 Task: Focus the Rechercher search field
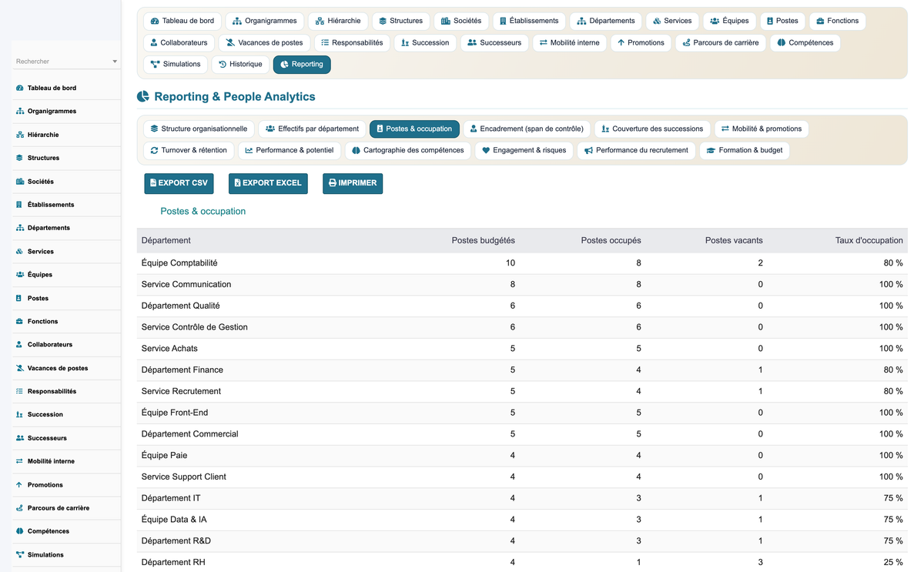[x=67, y=62]
